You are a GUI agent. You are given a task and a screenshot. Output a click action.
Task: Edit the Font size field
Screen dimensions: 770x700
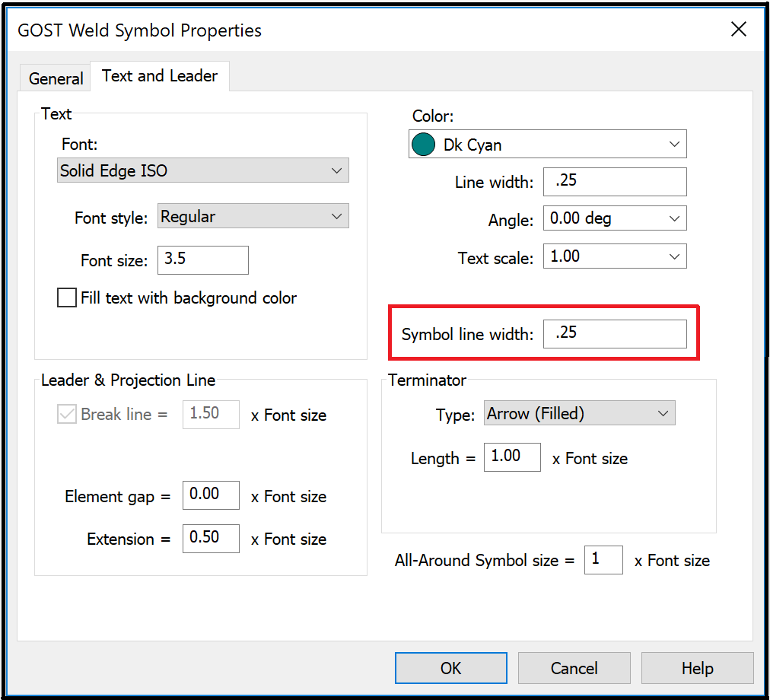tap(202, 260)
